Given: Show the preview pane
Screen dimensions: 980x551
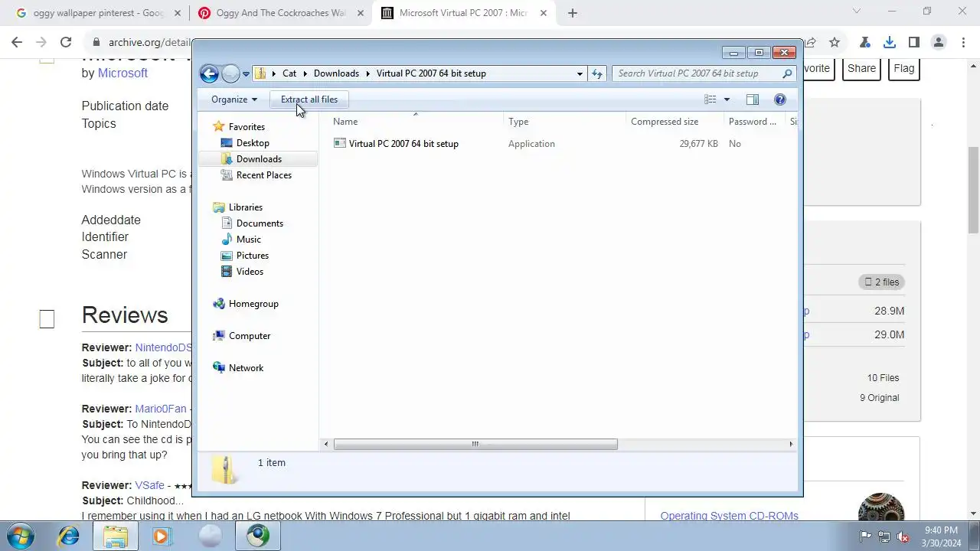Looking at the screenshot, I should pyautogui.click(x=753, y=99).
